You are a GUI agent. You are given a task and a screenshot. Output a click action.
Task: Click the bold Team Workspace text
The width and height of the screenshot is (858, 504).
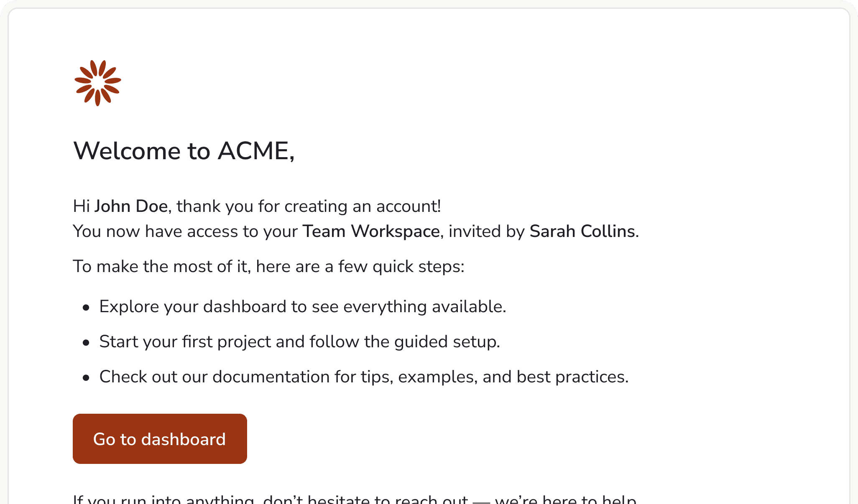point(371,232)
